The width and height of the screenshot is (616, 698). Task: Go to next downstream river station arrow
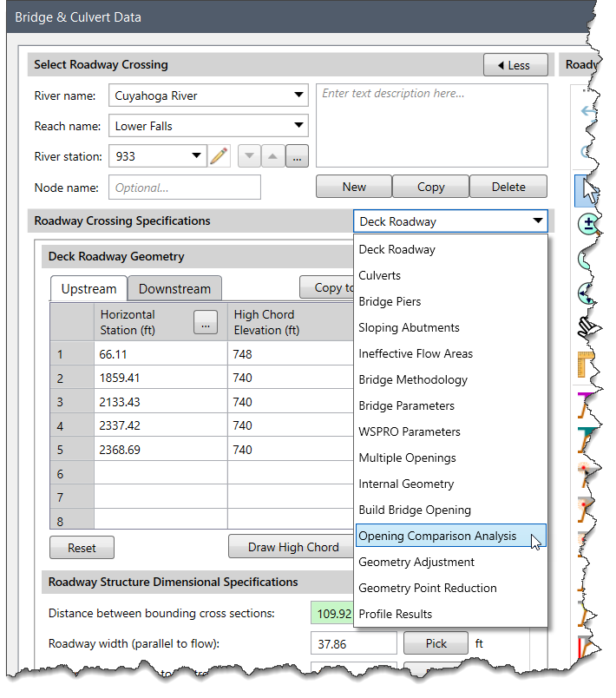[x=250, y=156]
